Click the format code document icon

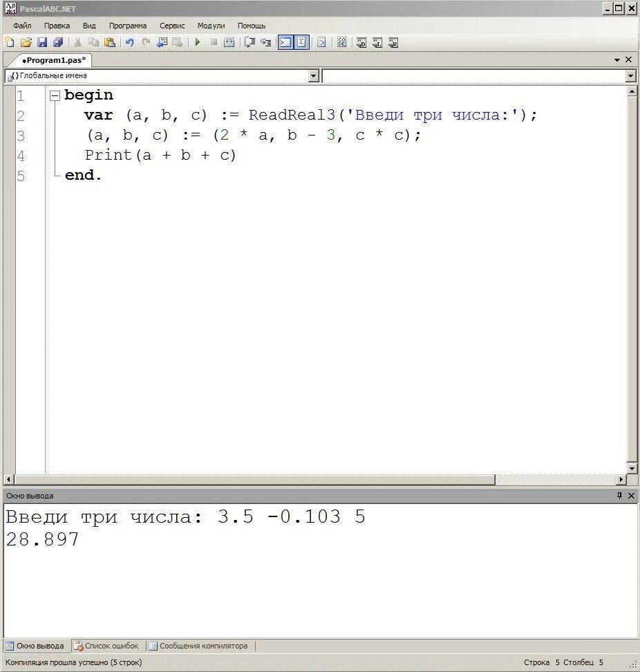[321, 42]
